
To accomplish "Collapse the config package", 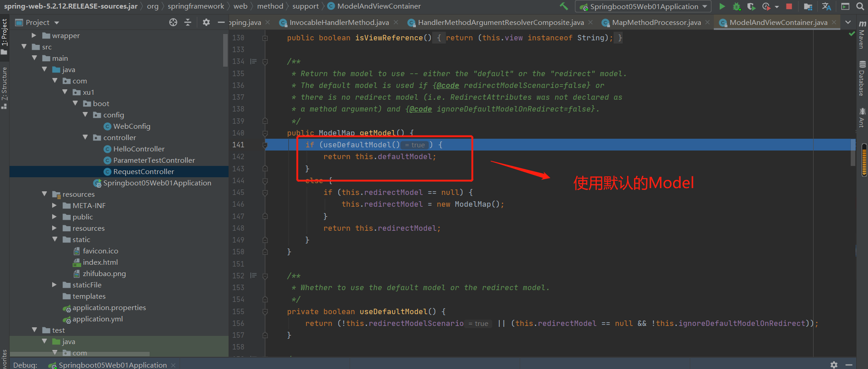I will [x=85, y=115].
